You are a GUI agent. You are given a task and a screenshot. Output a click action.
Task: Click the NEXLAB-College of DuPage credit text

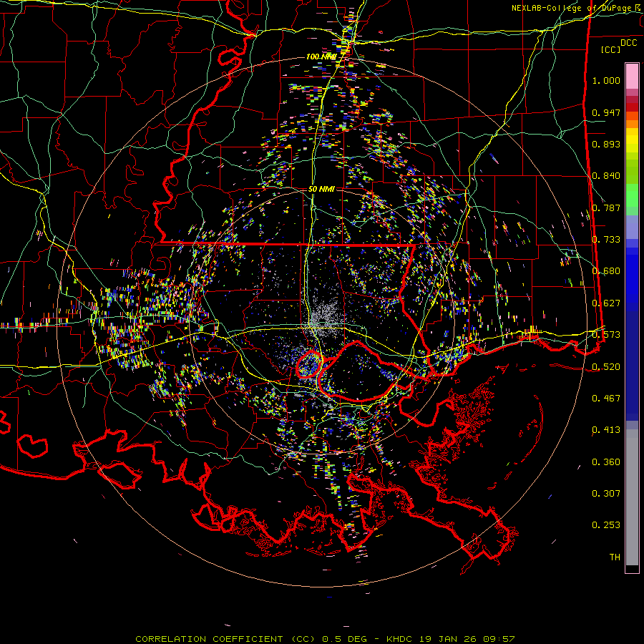click(572, 8)
